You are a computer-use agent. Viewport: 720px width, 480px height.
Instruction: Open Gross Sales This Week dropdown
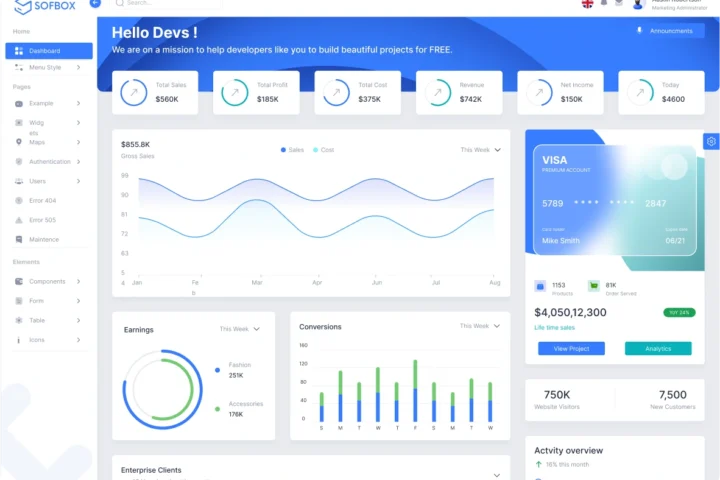pyautogui.click(x=480, y=150)
